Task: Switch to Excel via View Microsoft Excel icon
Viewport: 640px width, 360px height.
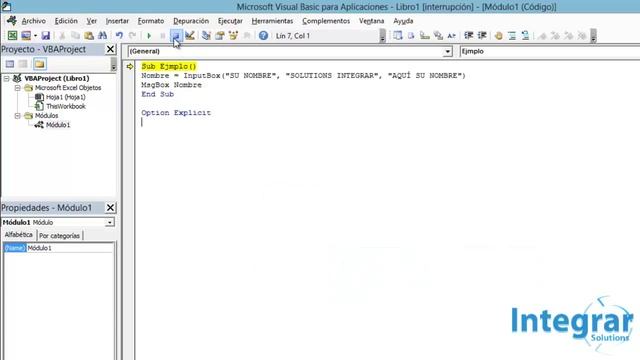Action: click(x=12, y=36)
